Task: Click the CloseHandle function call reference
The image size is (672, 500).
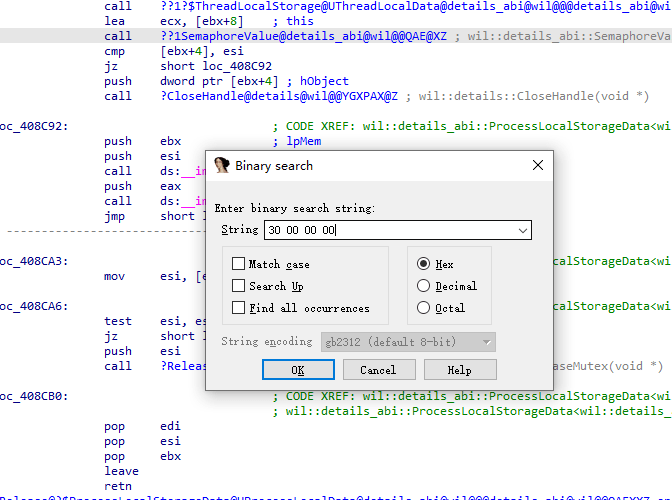Action: click(x=279, y=96)
